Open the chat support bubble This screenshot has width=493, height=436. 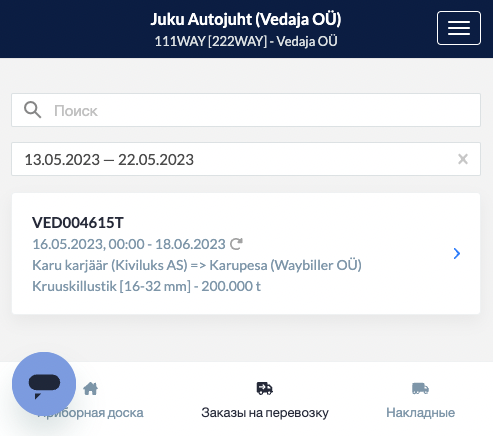coord(44,384)
